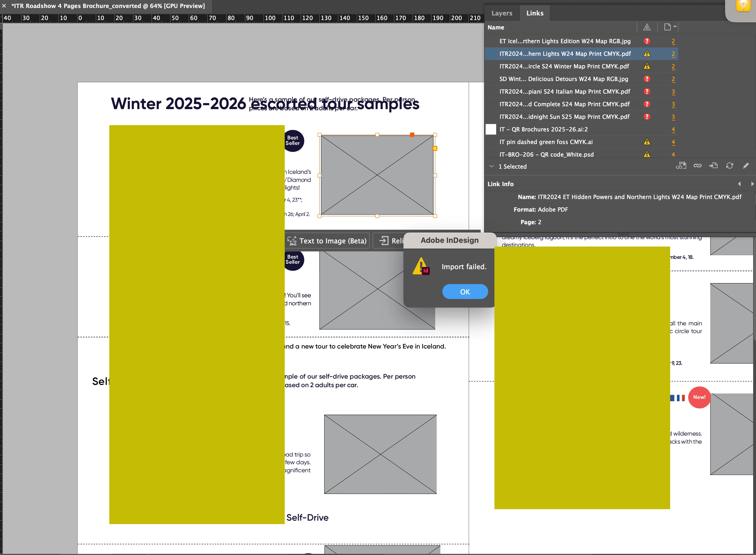The image size is (756, 555).
Task: Show previous link using left arrow
Action: tap(739, 184)
